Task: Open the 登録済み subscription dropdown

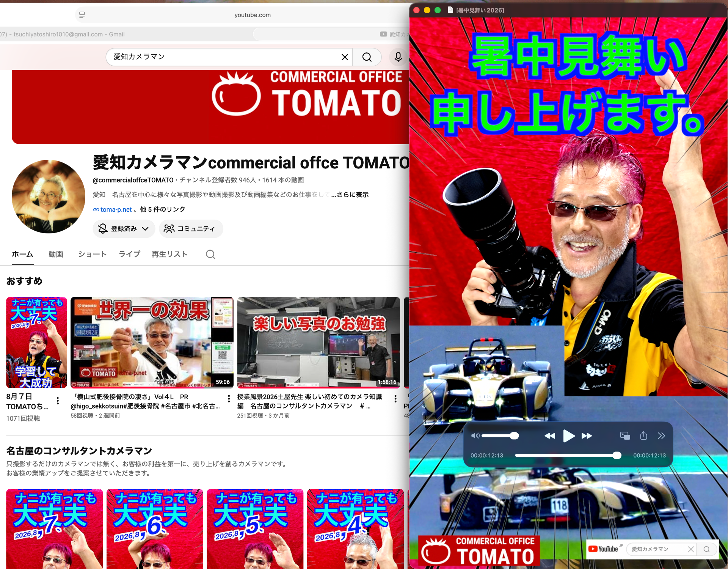Action: [x=124, y=229]
